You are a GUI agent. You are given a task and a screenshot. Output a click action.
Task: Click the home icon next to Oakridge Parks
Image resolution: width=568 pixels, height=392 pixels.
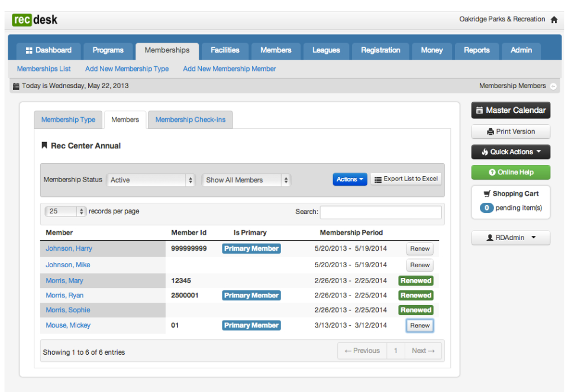(554, 20)
